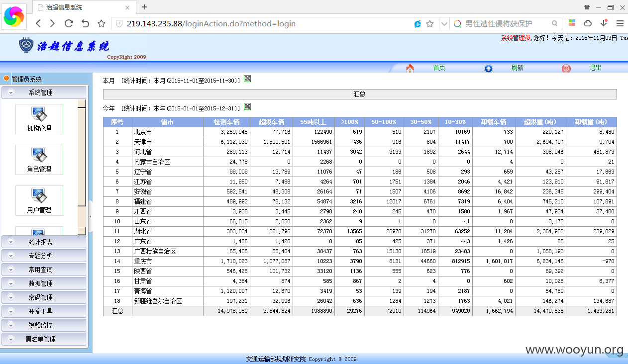
Task: Click the sidebar vertical scrollbar
Action: coord(82,167)
